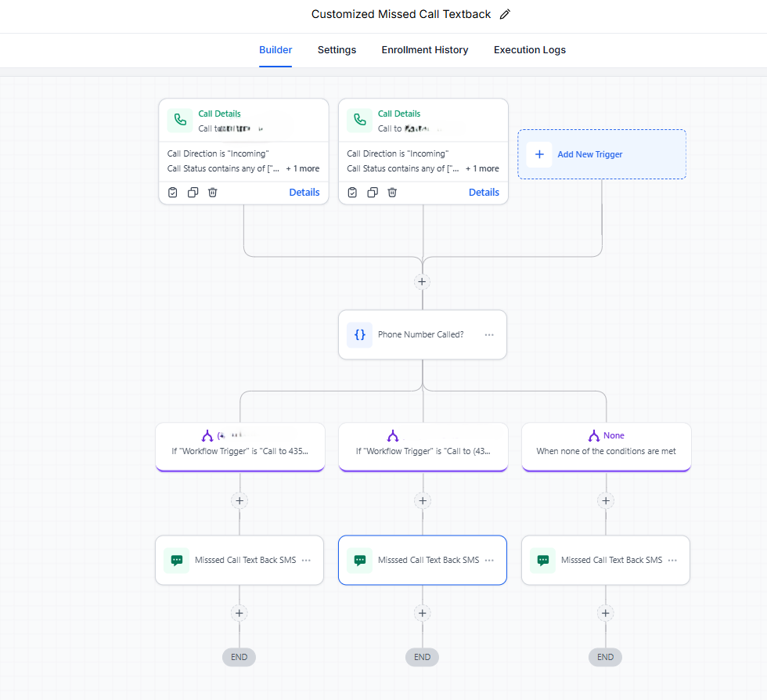Delete the left Call Details trigger
The image size is (767, 700).
212,193
